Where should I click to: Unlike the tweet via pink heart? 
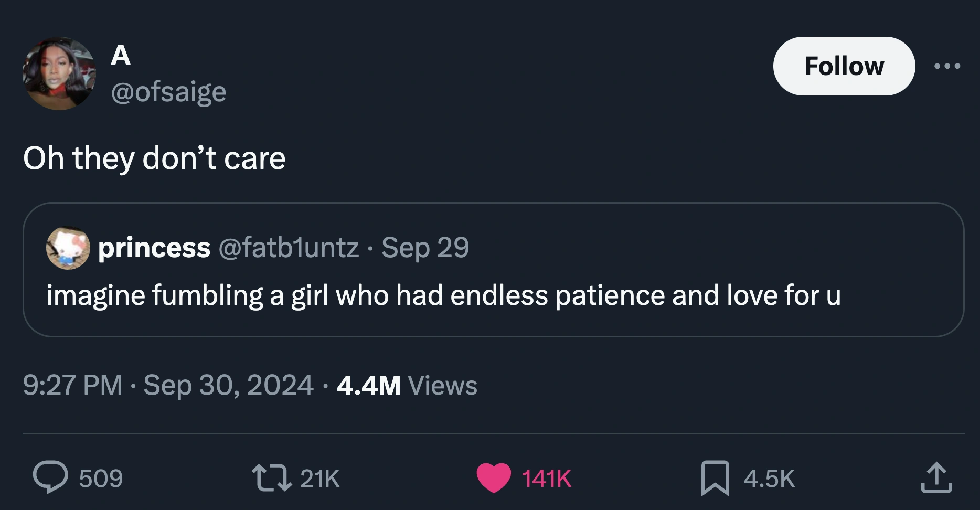point(494,477)
